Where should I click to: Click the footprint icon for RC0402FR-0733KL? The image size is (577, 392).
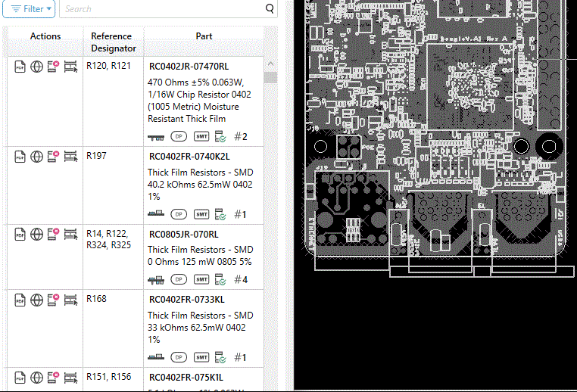tap(156, 357)
